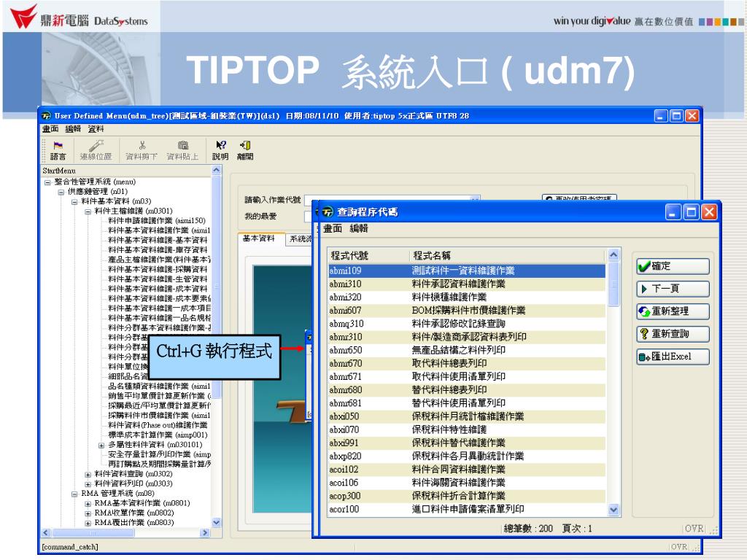Image resolution: width=747 pixels, height=560 pixels.
Task: Click the 程式名稱 column header
Action: click(x=507, y=256)
